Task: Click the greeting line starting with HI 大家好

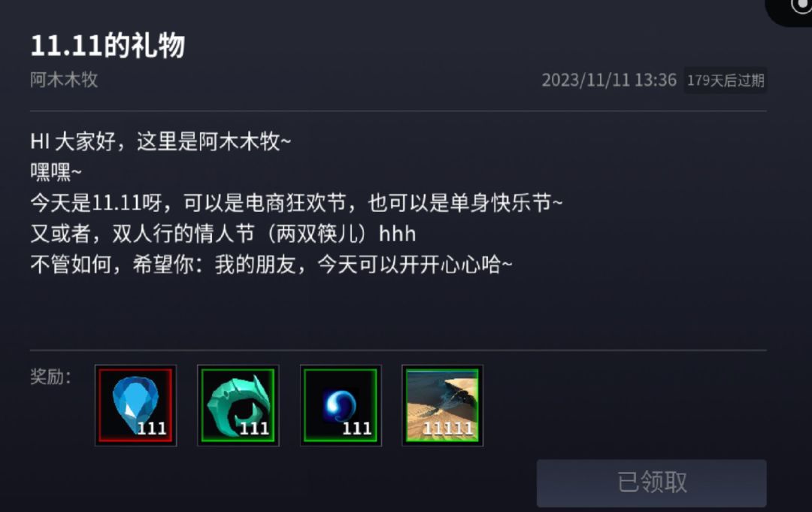Action: (x=161, y=141)
